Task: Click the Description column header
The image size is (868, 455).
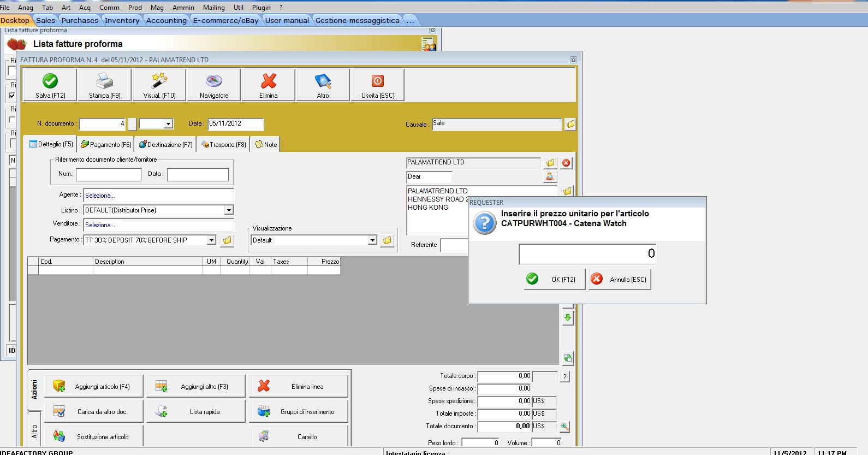Action: (148, 262)
